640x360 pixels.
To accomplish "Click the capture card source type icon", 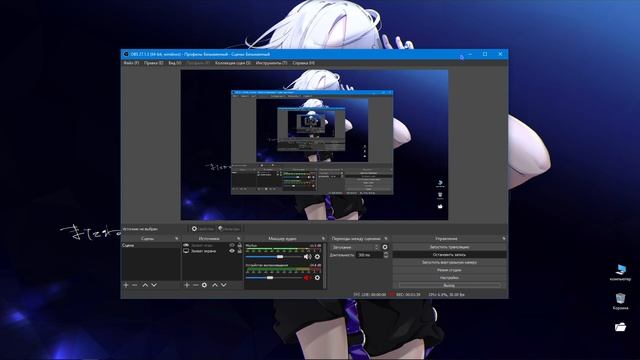I will click(x=186, y=245).
